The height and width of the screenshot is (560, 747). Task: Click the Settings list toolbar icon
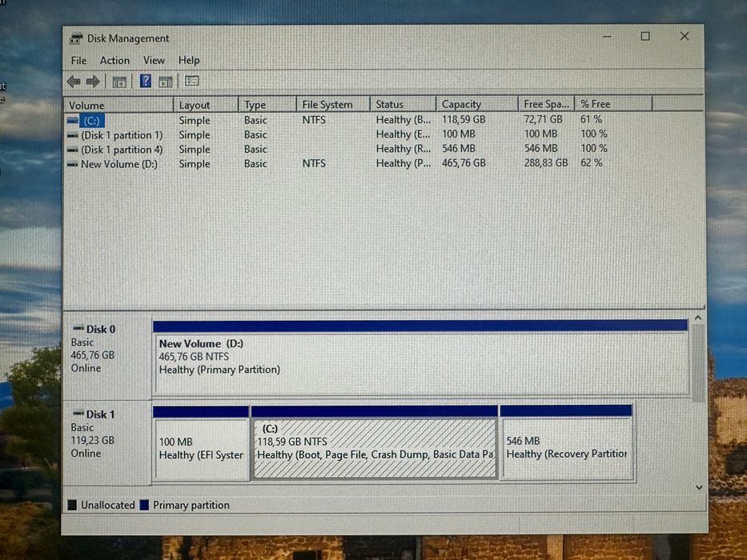[192, 81]
